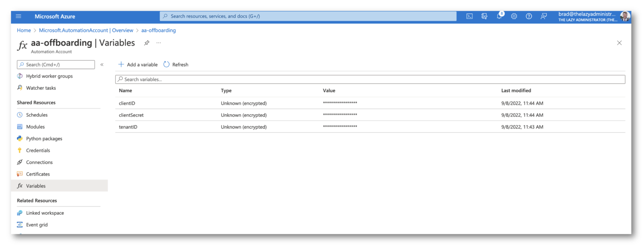Open account menu for brad@thelazyadministrator
This screenshot has width=644, height=247.
[594, 16]
